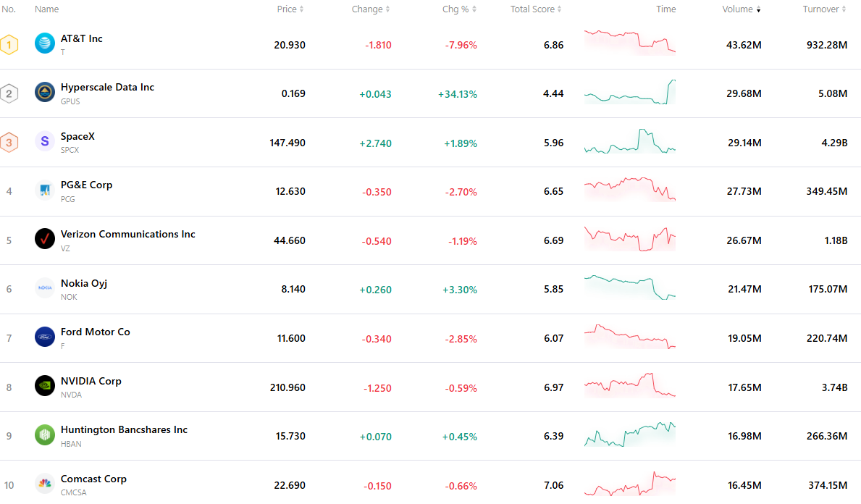Select the SpaceX purple S icon
Image resolution: width=861 pixels, height=504 pixels.
click(x=44, y=141)
